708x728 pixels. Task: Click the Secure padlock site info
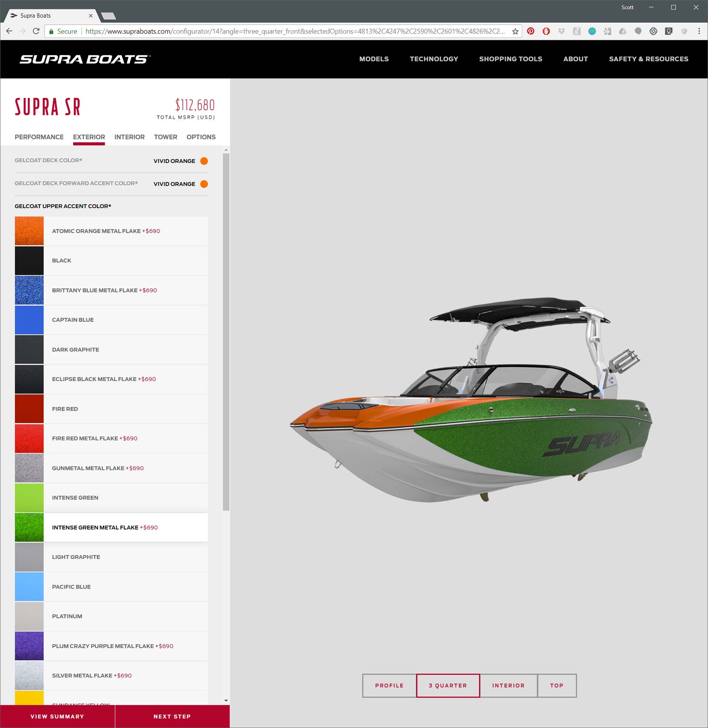click(63, 31)
